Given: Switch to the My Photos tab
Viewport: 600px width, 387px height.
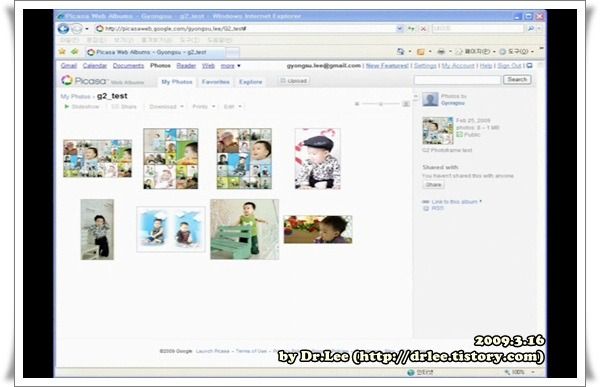Looking at the screenshot, I should pyautogui.click(x=177, y=82).
